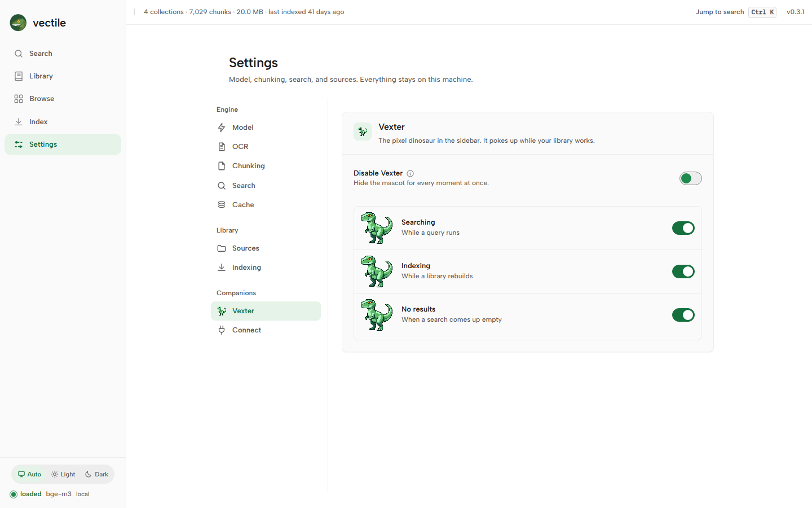This screenshot has height=508, width=812.
Task: Click the Searching dinosaur sprite
Action: point(377,228)
